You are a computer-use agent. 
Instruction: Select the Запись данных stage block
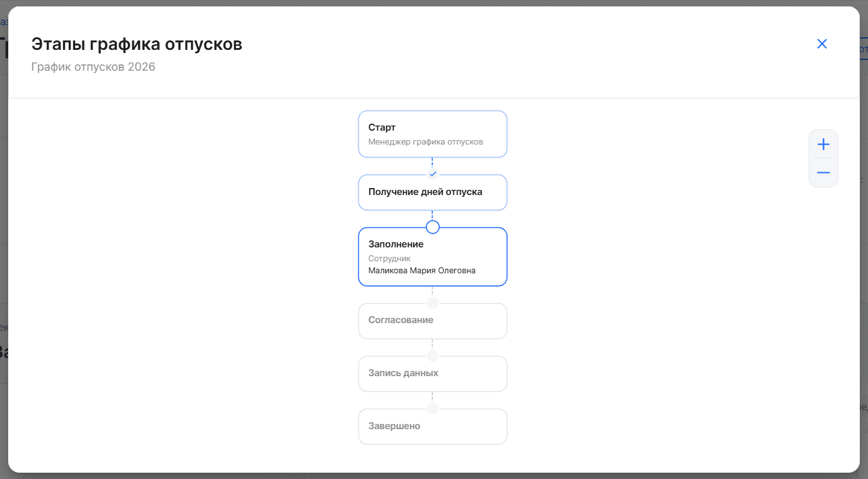coord(433,374)
